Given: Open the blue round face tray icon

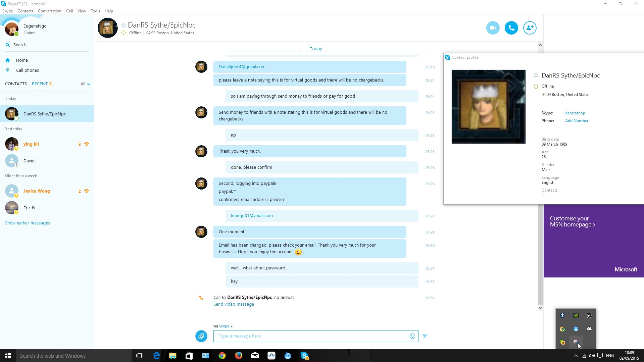Looking at the screenshot, I should [576, 329].
